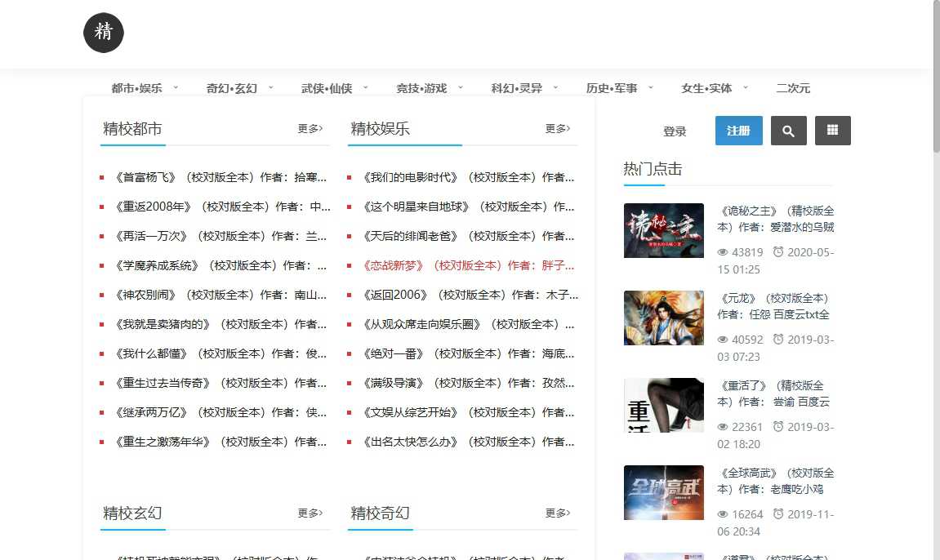The height and width of the screenshot is (560, 940).
Task: Click the page vertical scrollbar thumb
Action: (937, 77)
